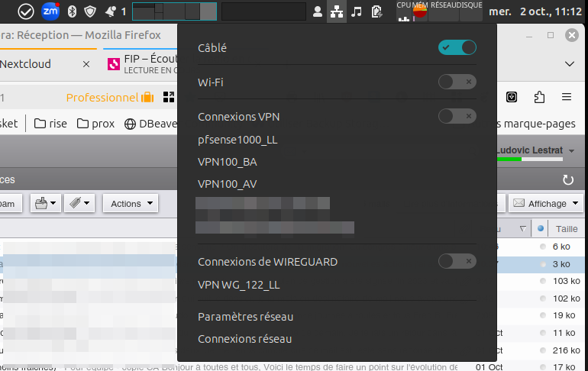
Task: Open Paramètres réseau
Action: [245, 317]
